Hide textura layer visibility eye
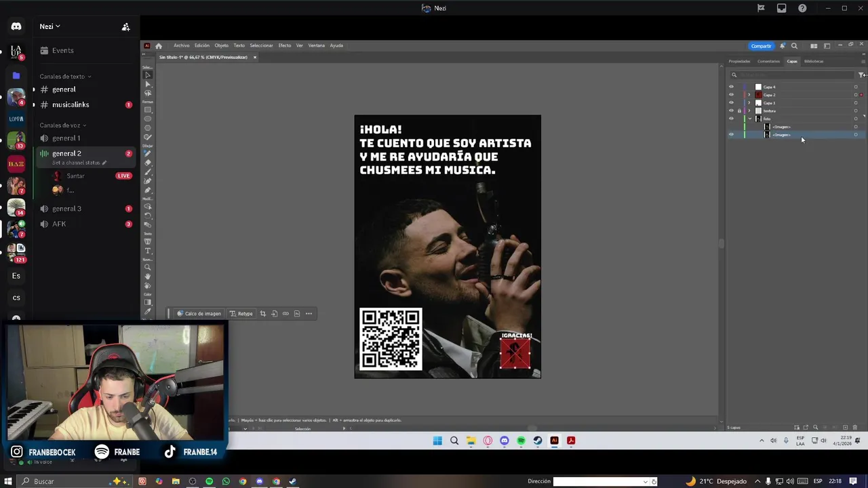 [x=731, y=110]
